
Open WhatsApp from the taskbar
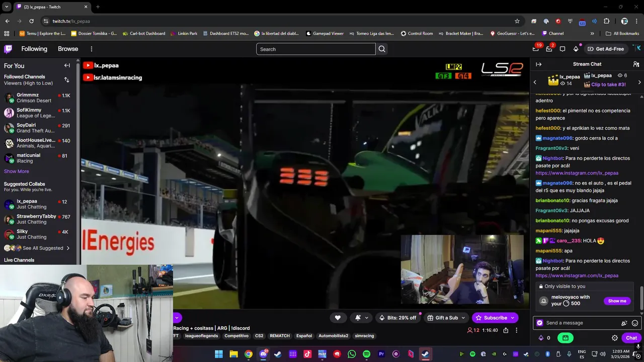coord(352,354)
